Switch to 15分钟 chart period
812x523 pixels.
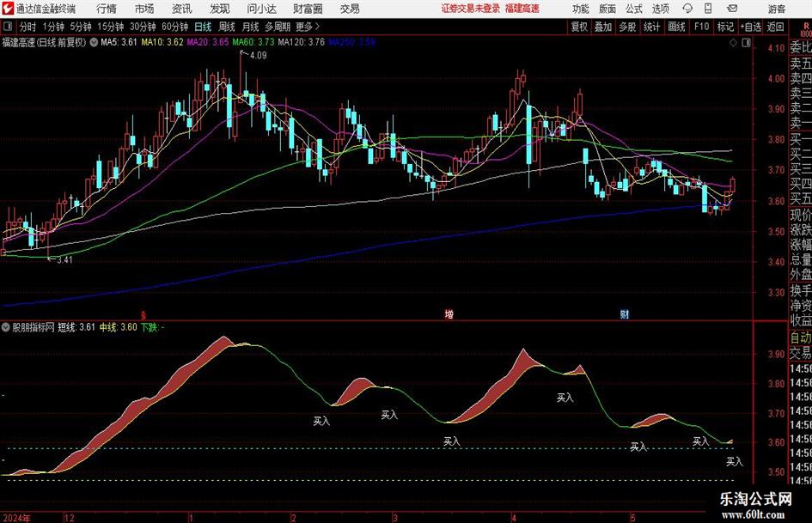(x=111, y=27)
